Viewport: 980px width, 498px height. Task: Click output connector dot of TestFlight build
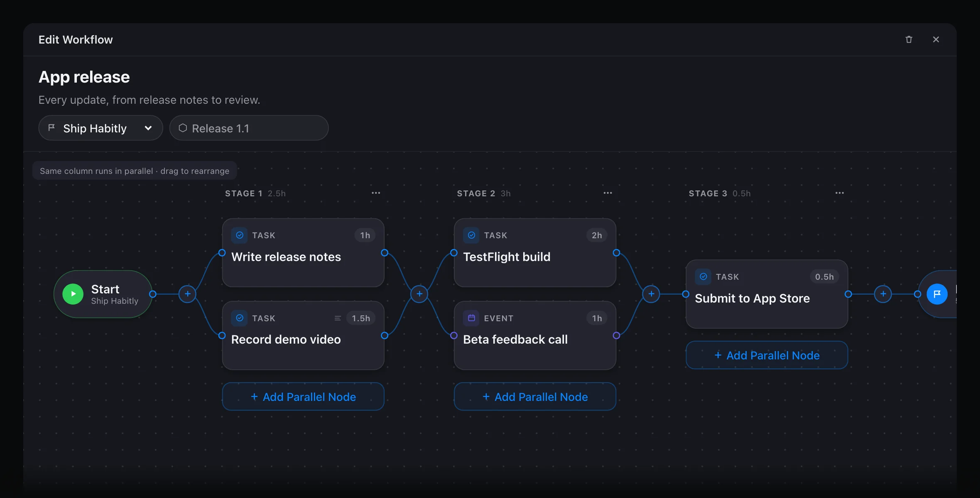(616, 253)
